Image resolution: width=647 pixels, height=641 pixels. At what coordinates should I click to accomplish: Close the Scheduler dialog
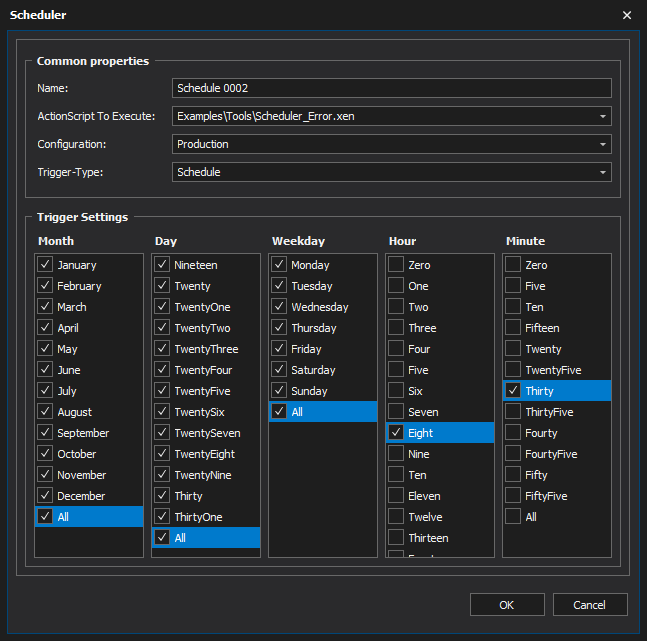pos(627,15)
